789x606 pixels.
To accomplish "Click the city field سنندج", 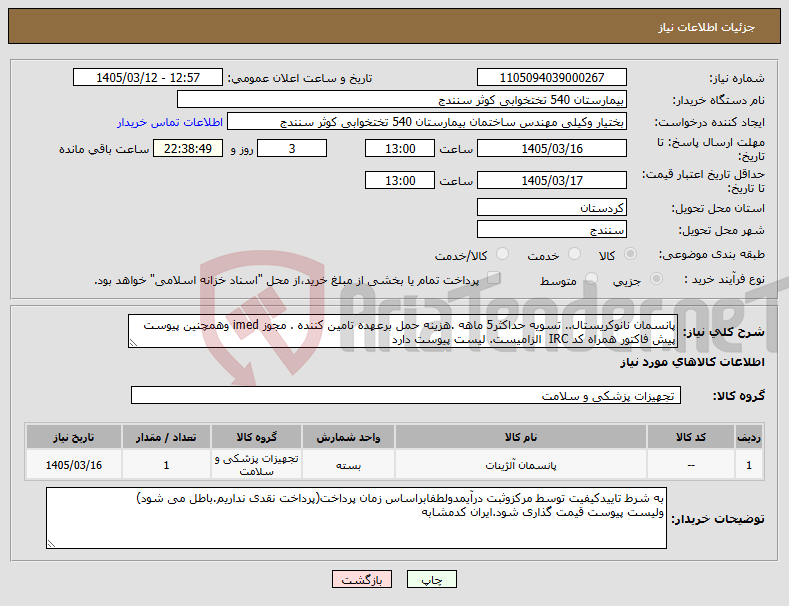I will [551, 230].
